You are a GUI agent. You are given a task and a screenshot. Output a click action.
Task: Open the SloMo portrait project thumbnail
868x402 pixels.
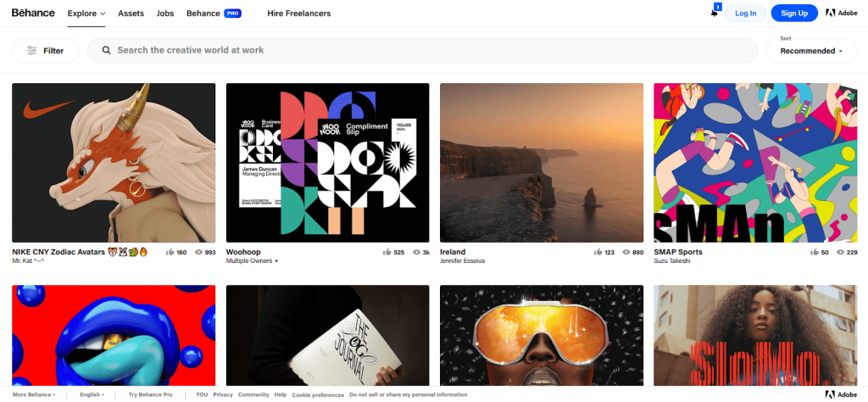[755, 336]
